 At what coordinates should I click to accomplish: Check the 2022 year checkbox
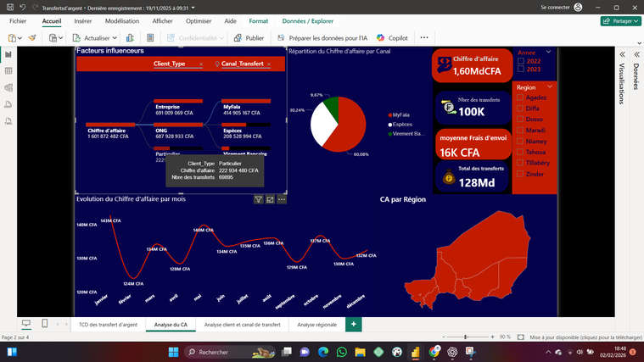[x=521, y=61]
